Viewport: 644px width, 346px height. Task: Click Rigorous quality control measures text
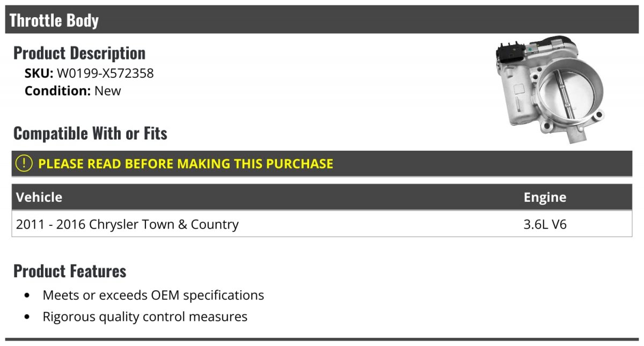[x=145, y=316]
